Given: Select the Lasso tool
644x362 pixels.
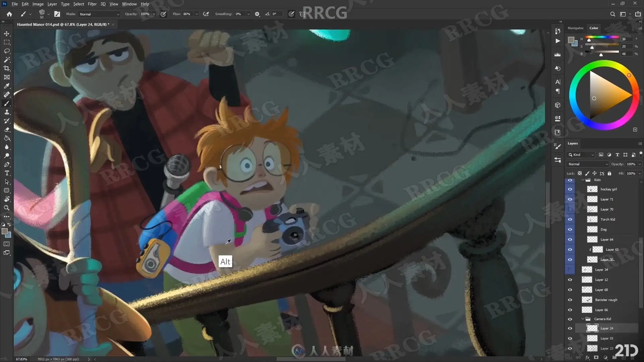Looking at the screenshot, I should point(7,51).
